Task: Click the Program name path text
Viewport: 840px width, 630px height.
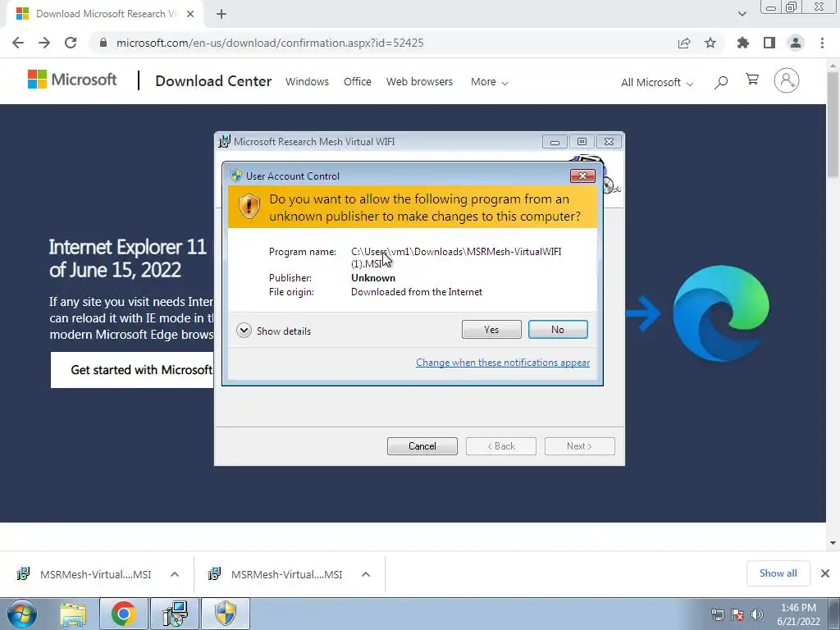Action: click(x=456, y=258)
